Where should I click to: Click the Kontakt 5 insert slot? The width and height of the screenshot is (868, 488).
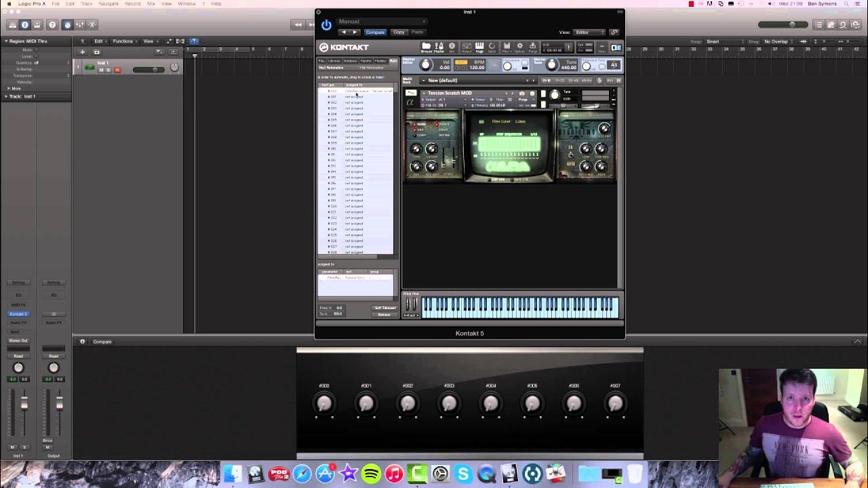point(18,314)
